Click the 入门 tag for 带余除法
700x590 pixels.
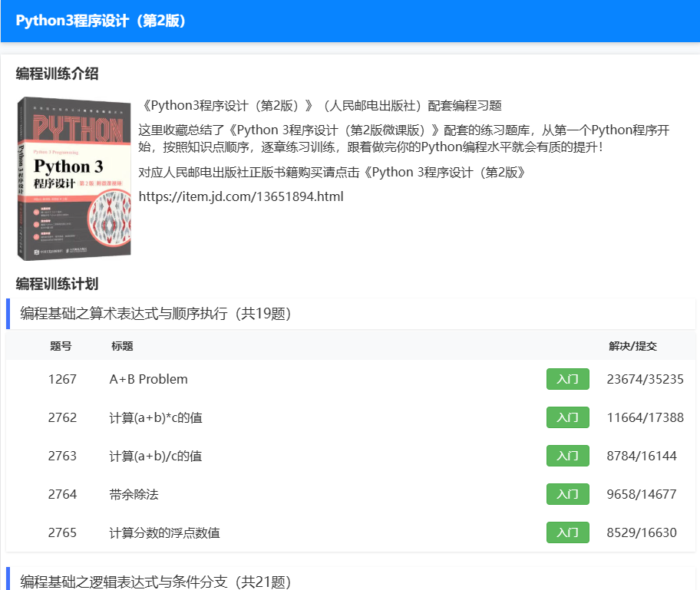[x=568, y=495]
